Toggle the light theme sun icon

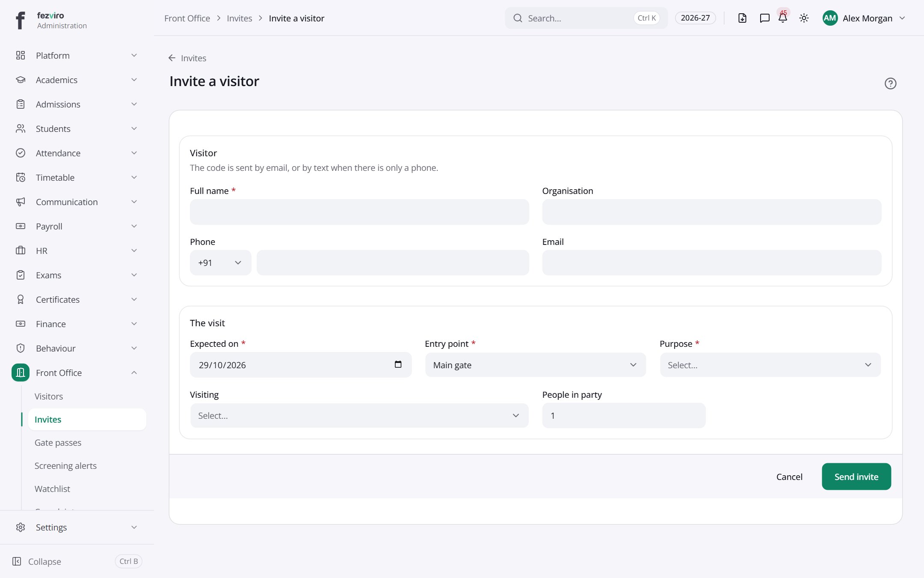coord(804,18)
